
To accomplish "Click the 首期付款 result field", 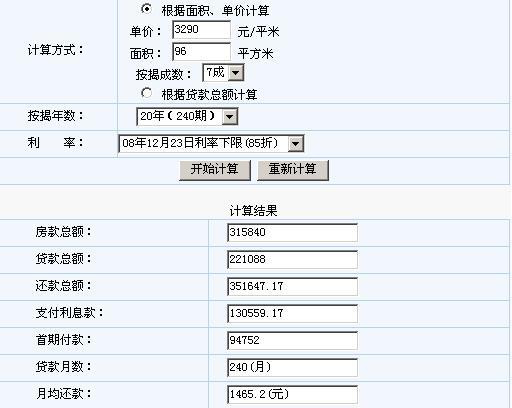I will (x=292, y=340).
